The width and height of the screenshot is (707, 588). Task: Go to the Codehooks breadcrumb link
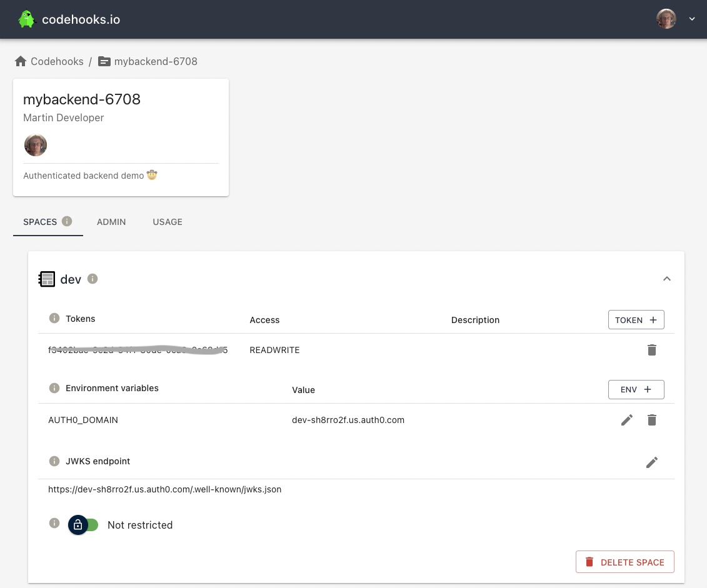click(57, 61)
